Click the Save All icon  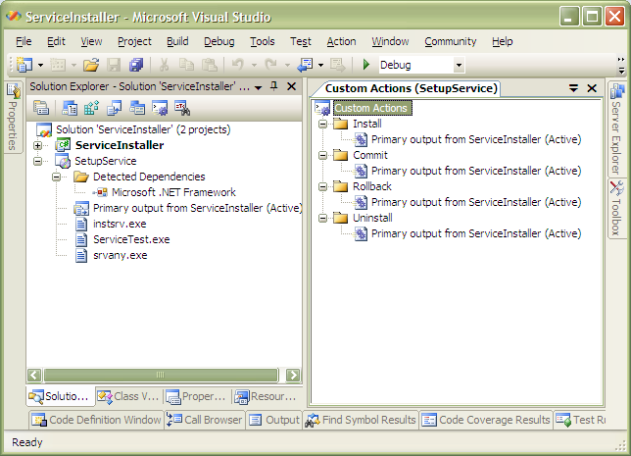tap(136, 65)
